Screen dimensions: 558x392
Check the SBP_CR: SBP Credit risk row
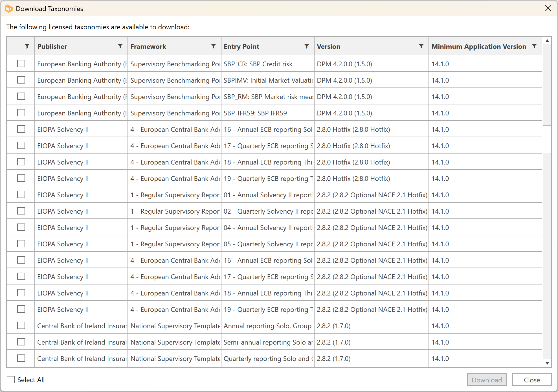click(x=21, y=64)
